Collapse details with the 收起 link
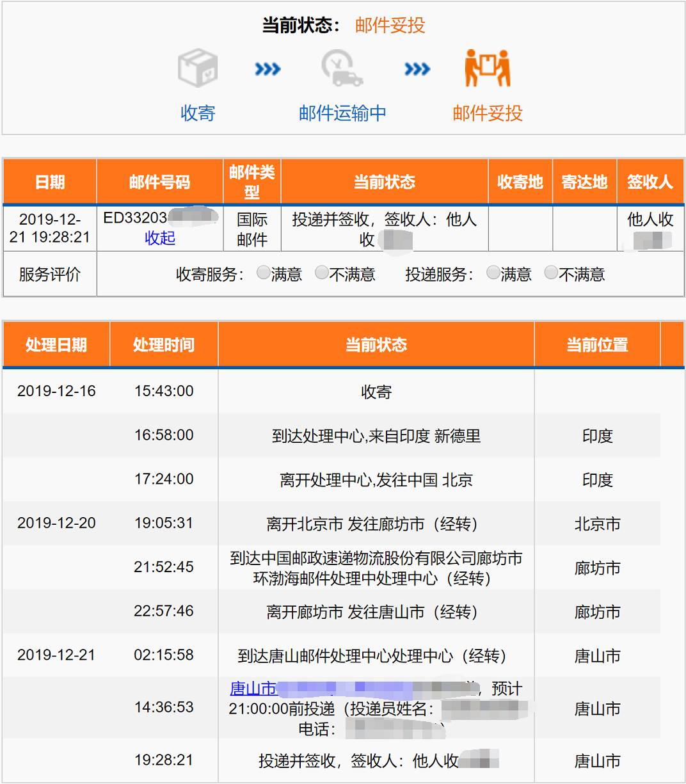This screenshot has height=784, width=686. (160, 238)
